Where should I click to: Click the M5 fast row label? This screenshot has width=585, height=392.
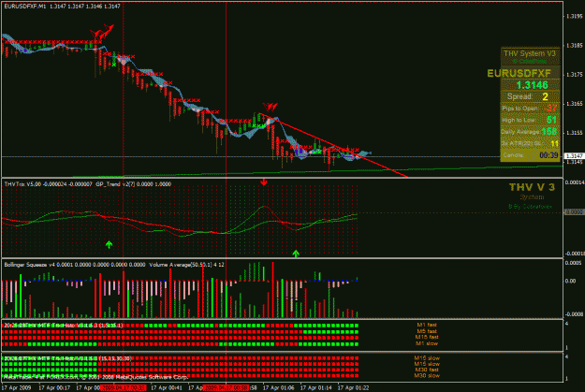click(427, 331)
